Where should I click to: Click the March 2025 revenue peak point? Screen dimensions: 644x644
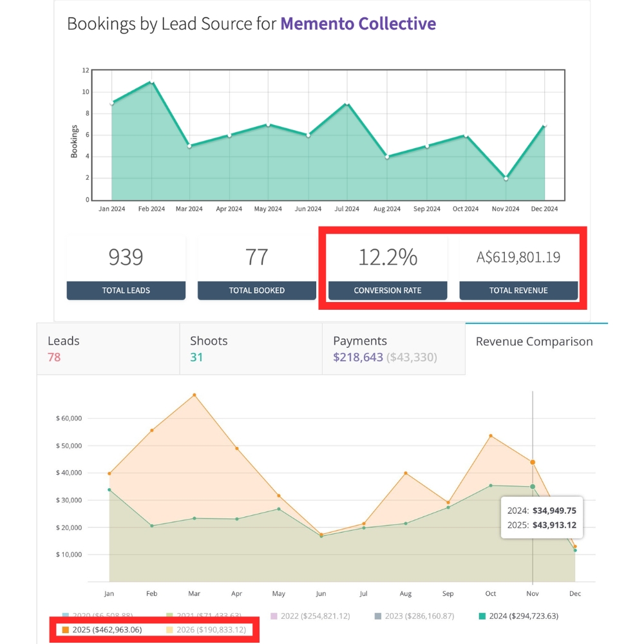(194, 395)
